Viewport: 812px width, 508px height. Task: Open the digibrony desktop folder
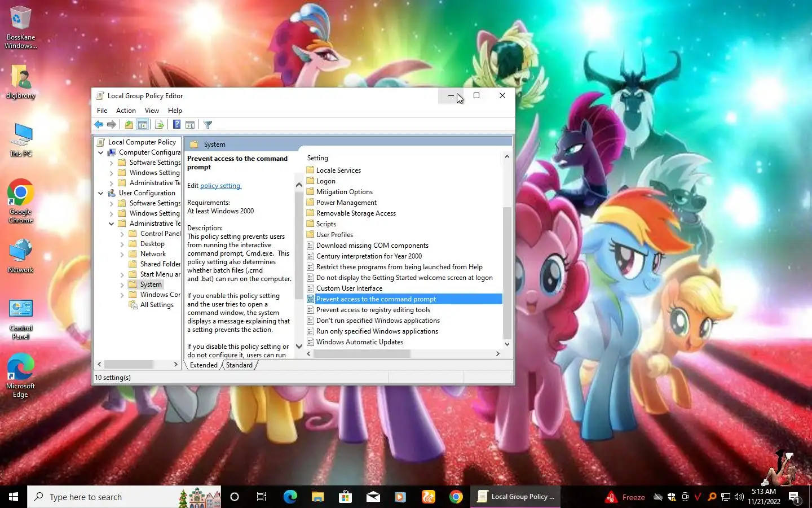[20, 82]
